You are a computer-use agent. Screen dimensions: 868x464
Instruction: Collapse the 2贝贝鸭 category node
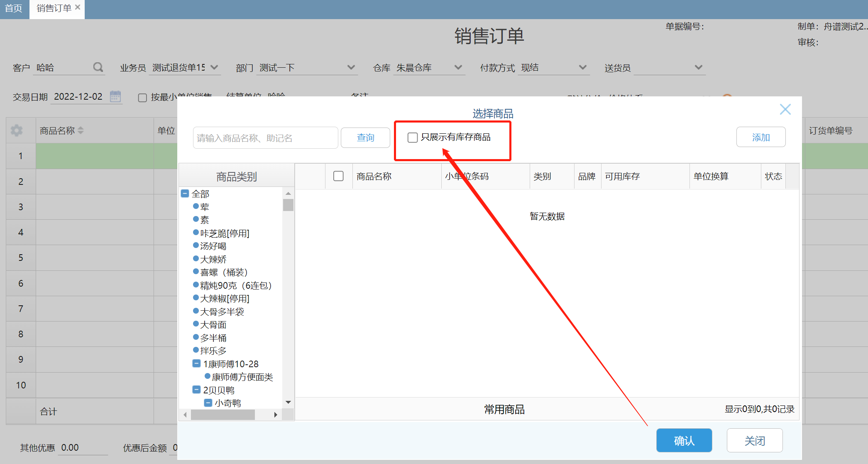[197, 390]
